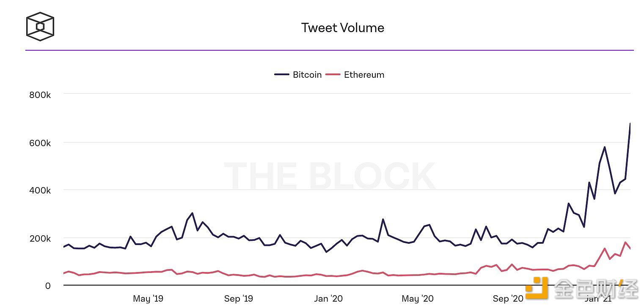Viewport: 644px width, 305px height.
Task: Click the 400k y-axis label
Action: point(40,191)
